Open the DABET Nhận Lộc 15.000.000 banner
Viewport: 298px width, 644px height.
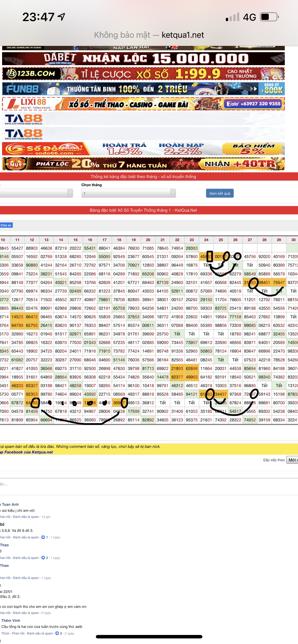pyautogui.click(x=143, y=59)
